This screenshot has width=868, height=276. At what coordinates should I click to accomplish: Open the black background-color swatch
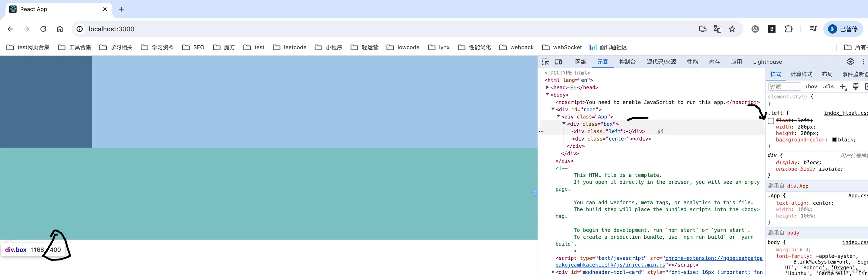(x=834, y=139)
